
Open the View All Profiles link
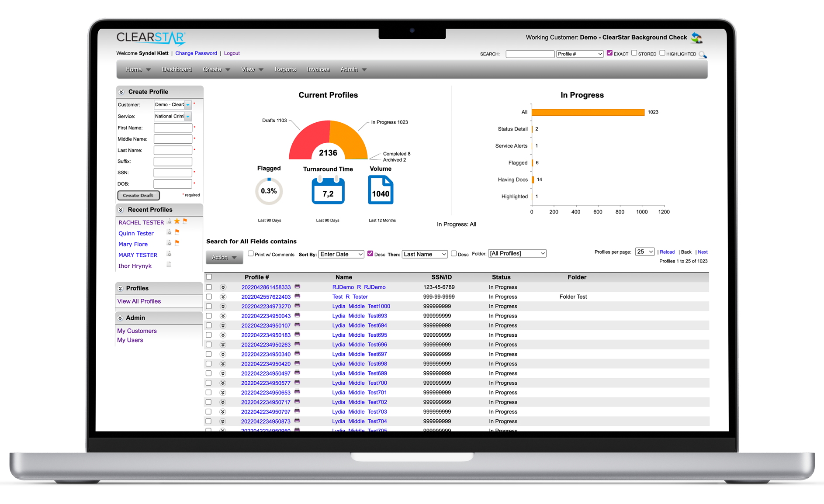(x=139, y=301)
